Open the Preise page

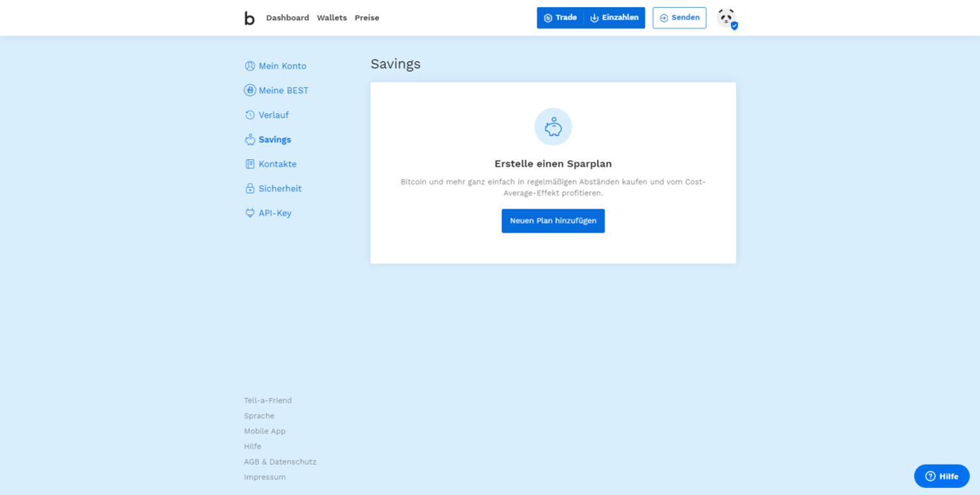pyautogui.click(x=366, y=18)
